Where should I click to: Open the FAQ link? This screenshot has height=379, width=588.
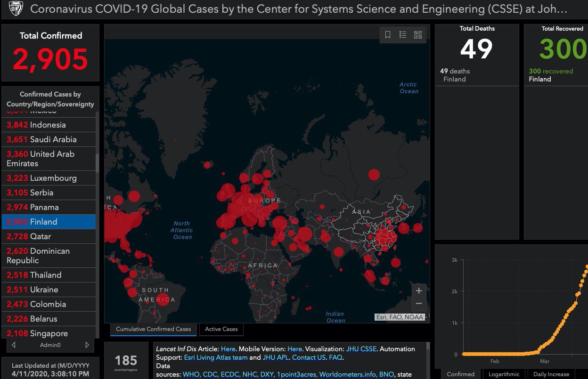335,357
